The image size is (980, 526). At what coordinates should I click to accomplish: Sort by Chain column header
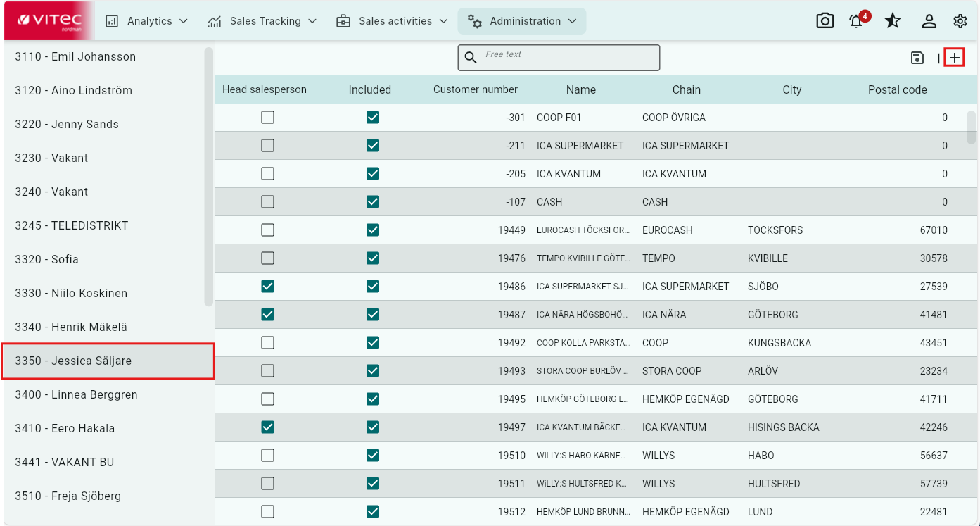click(x=687, y=89)
